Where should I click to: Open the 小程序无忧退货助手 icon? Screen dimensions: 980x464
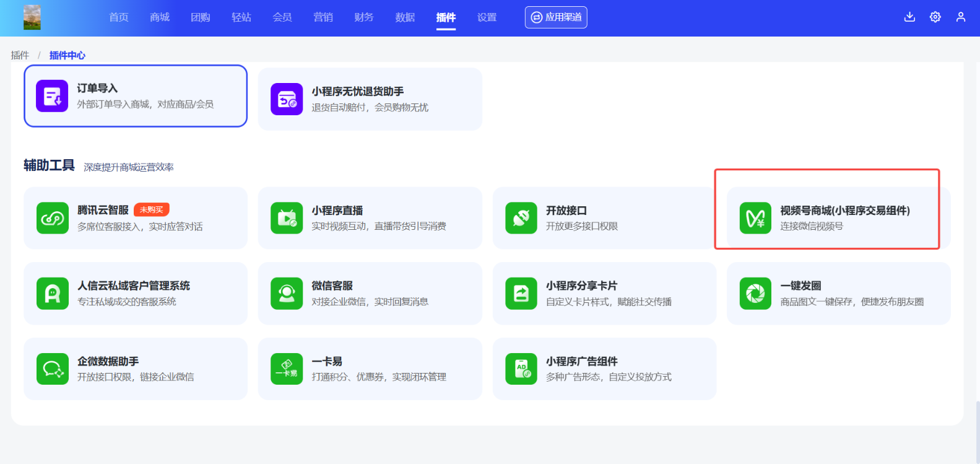point(287,99)
